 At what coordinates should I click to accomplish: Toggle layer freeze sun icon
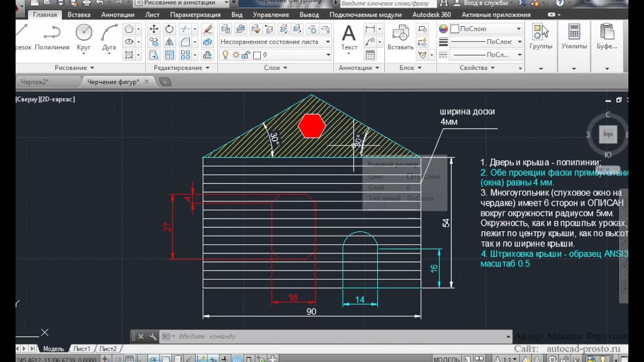point(236,55)
